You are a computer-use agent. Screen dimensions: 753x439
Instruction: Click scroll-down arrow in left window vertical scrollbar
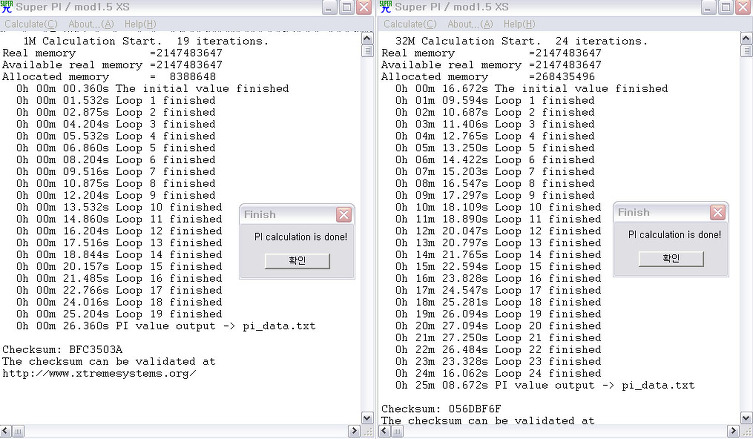pos(367,418)
